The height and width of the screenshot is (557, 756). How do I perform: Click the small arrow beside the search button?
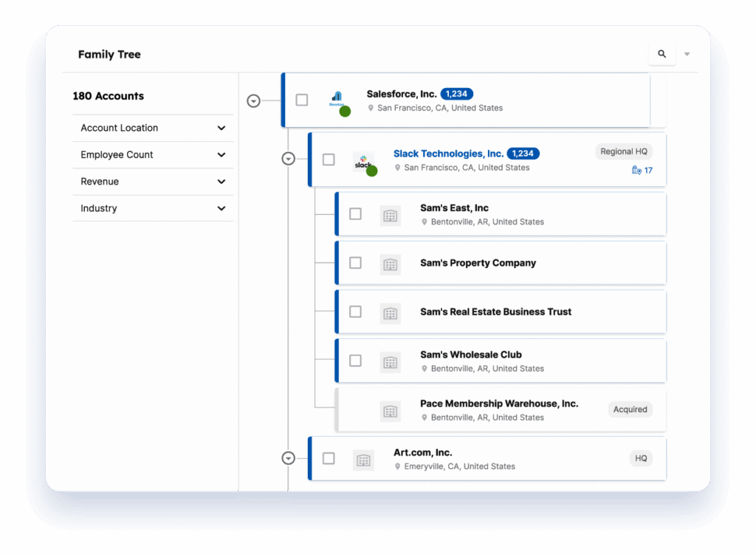click(687, 54)
